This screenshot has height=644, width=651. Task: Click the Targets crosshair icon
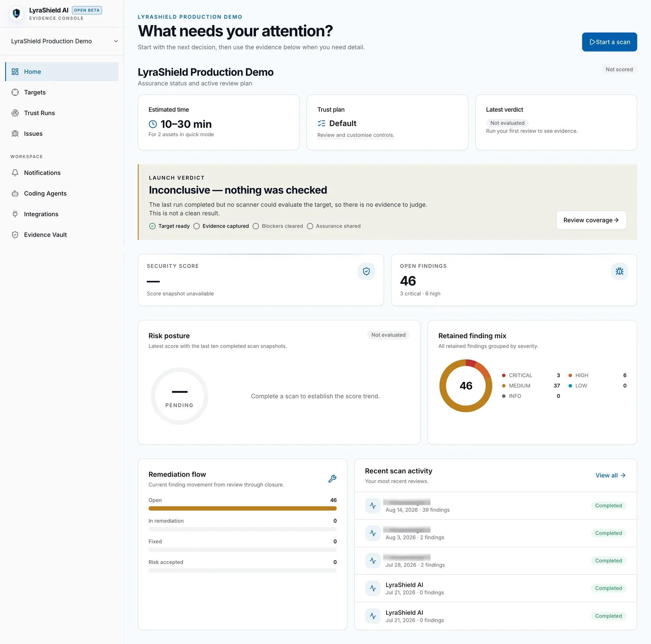(x=15, y=92)
